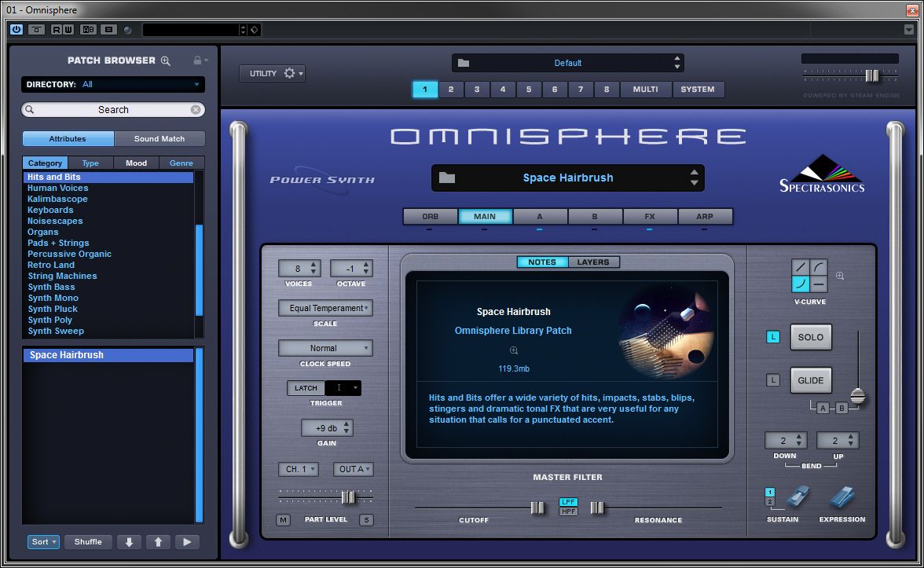924x568 pixels.
Task: Open the OUT A output dropdown
Action: point(353,469)
